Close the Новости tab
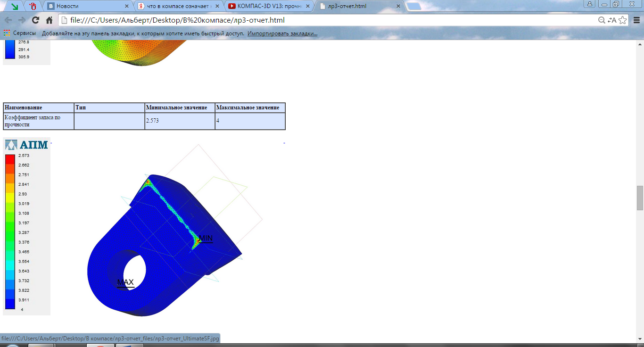644x347 pixels. 127,6
